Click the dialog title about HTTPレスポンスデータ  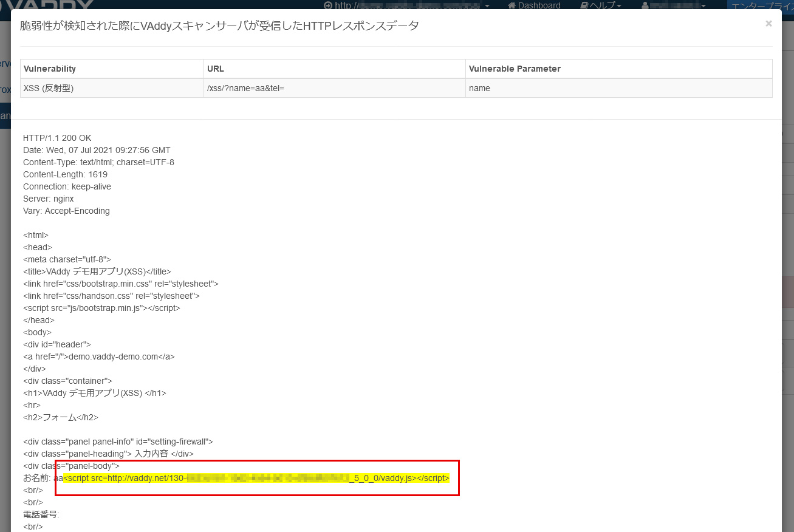pyautogui.click(x=219, y=26)
